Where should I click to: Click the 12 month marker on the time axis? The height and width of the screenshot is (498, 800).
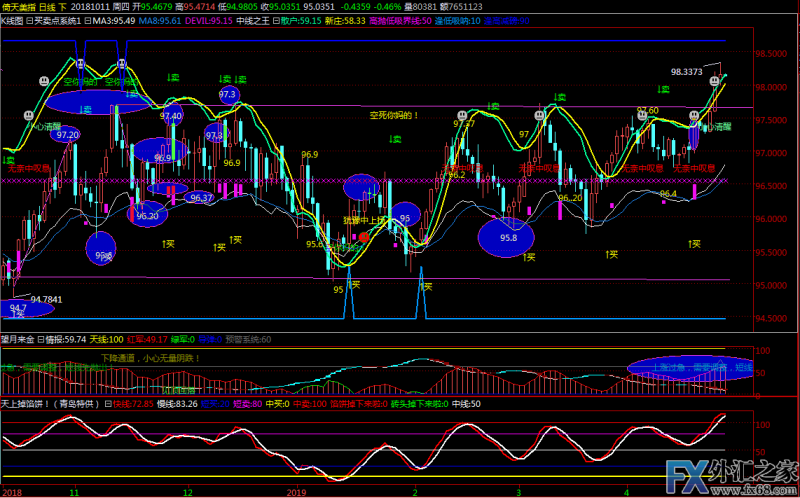pos(188,493)
